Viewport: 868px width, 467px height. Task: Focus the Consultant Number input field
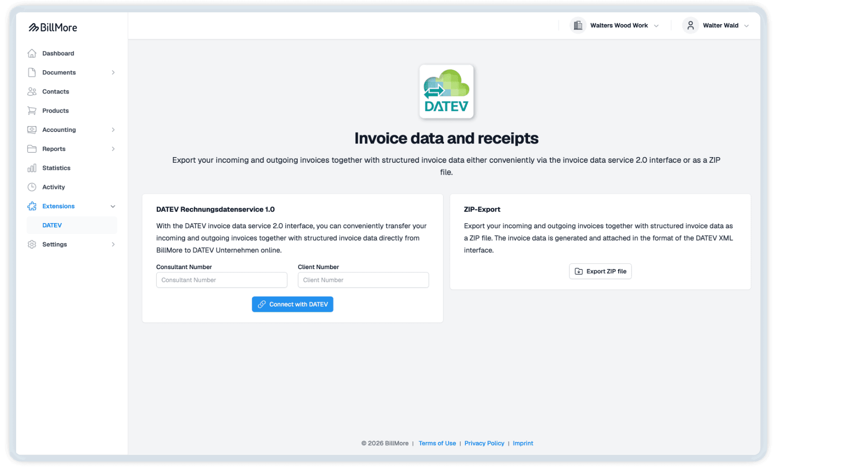(222, 280)
